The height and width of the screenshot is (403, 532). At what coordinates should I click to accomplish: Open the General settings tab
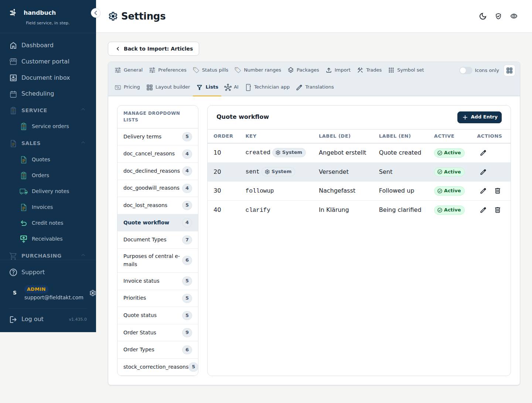coord(129,70)
